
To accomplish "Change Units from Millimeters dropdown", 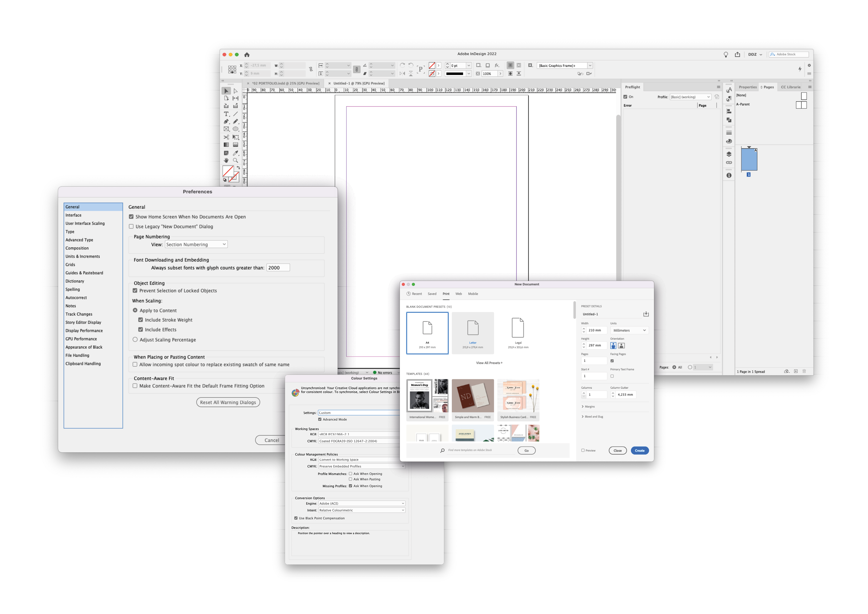I will (x=629, y=330).
